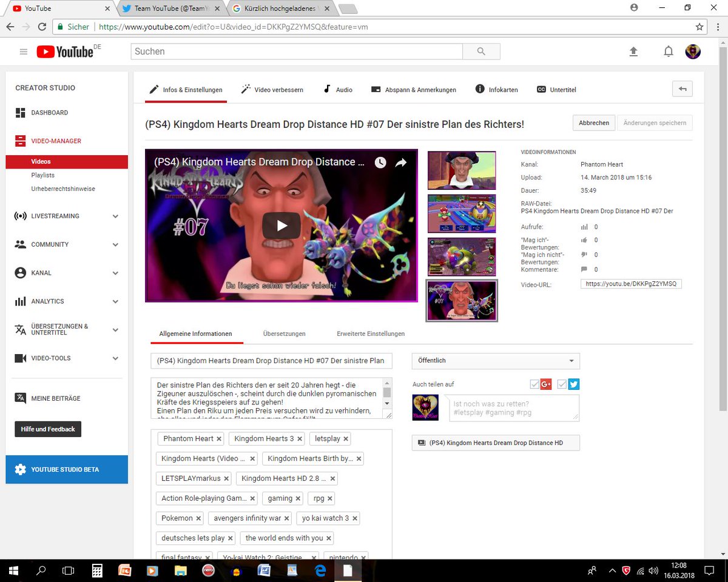Remove the 'Phantom Heart' tag
Viewport: 728px width, 582px height.
[219, 439]
